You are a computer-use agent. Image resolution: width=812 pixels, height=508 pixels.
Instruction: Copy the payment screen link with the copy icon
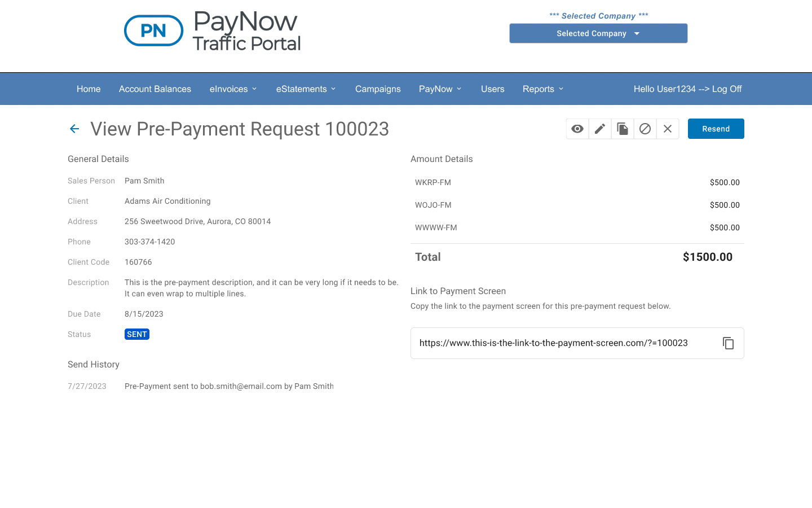click(x=729, y=343)
